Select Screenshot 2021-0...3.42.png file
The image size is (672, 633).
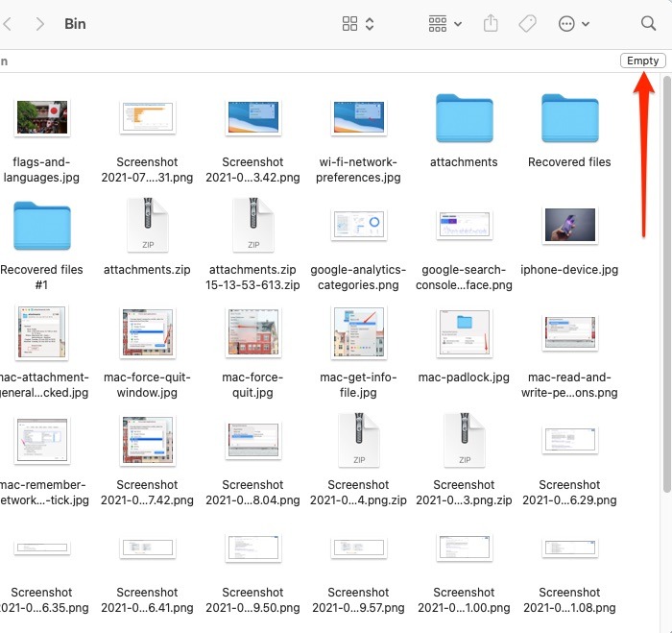pos(252,117)
